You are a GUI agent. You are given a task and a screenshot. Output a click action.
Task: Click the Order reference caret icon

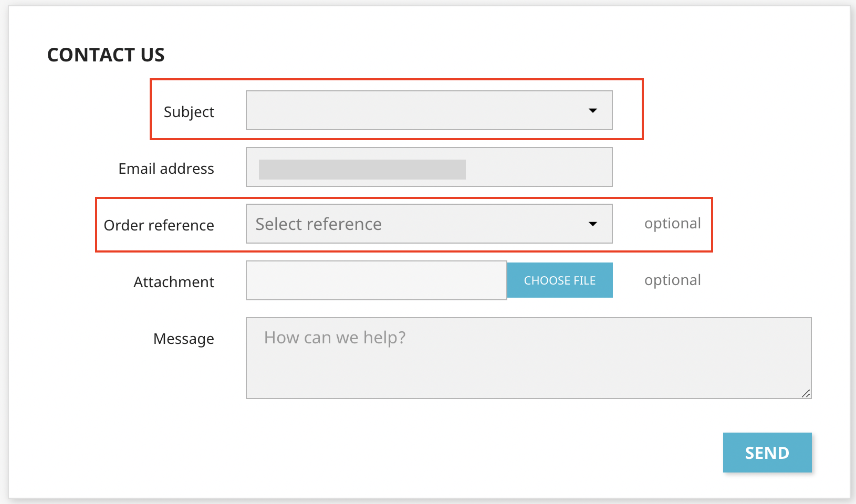coord(592,223)
